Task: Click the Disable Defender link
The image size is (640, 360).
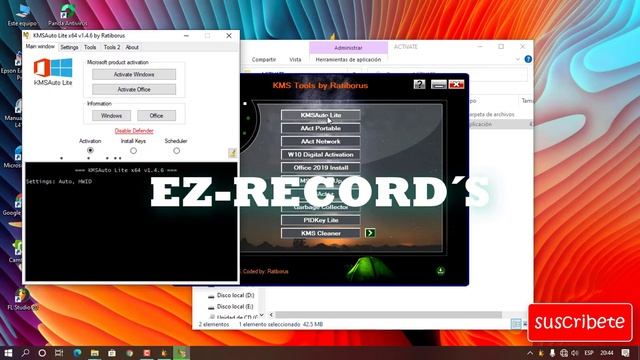Action: coord(134,131)
